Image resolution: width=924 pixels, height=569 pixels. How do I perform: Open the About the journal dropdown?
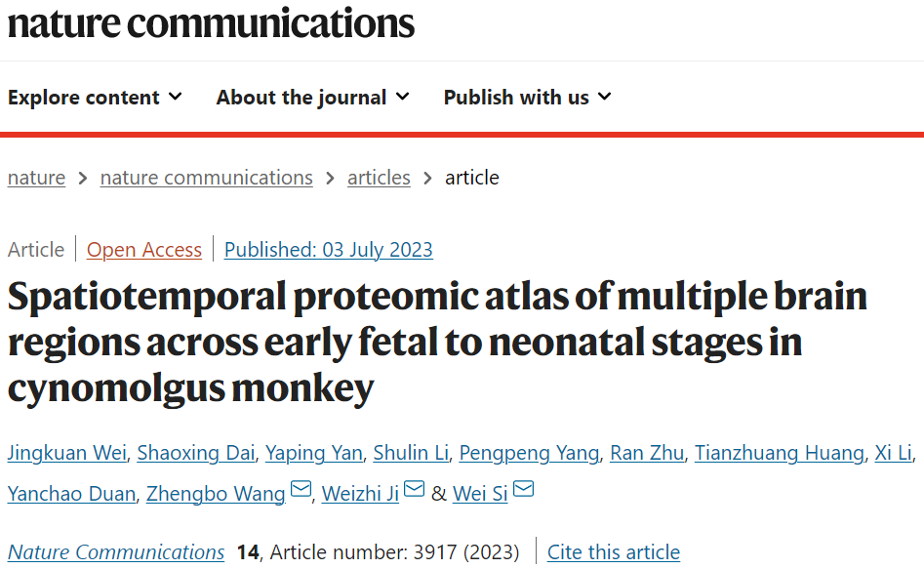pos(313,98)
